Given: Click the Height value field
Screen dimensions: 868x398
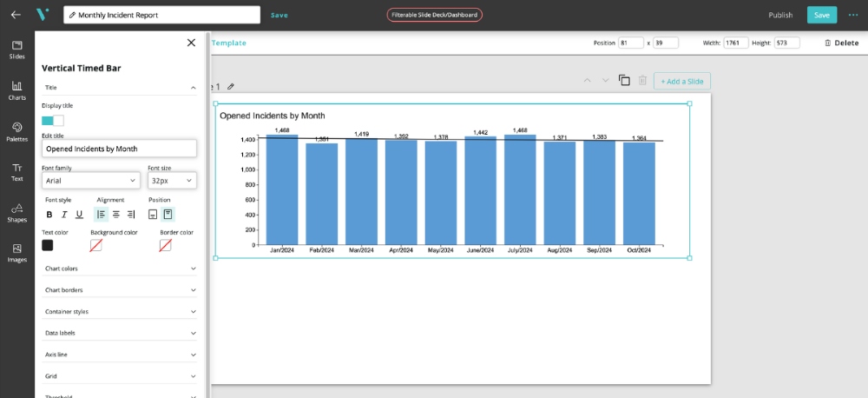Looking at the screenshot, I should tap(786, 43).
